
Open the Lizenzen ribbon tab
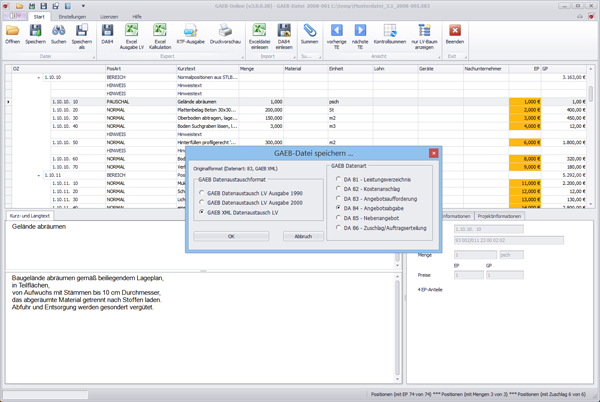pos(109,17)
